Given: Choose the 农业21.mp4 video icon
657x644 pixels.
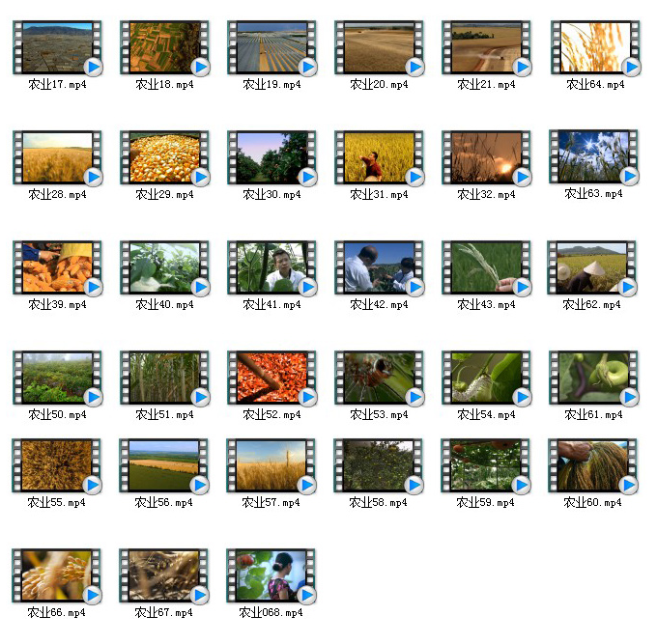Looking at the screenshot, I should pos(486,47).
